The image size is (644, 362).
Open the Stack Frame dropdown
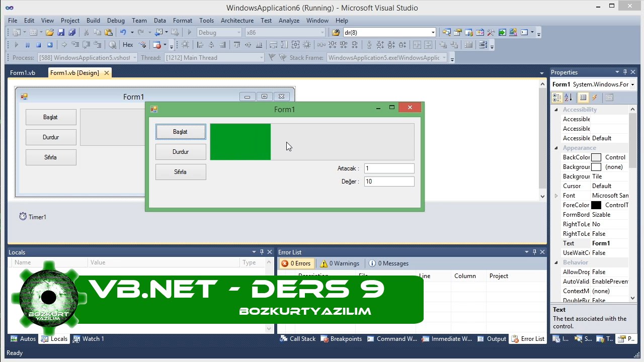click(x=386, y=57)
